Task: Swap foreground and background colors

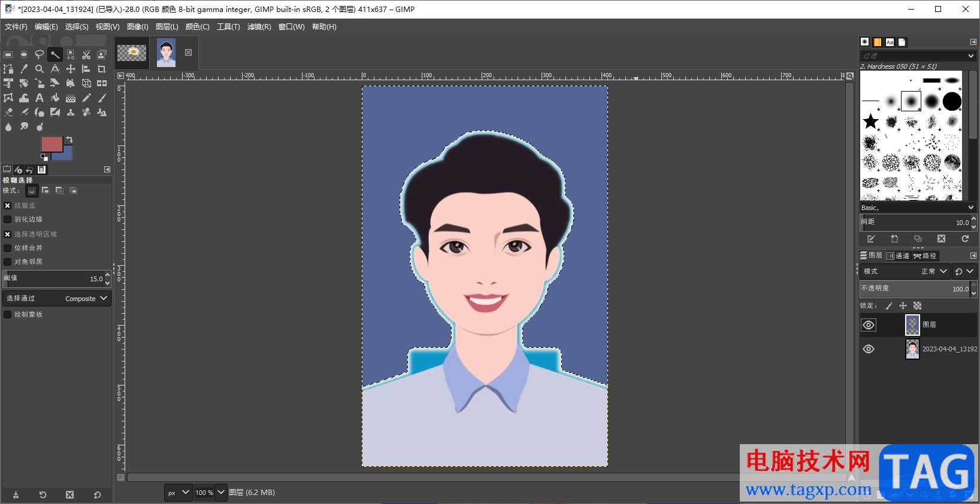Action: click(x=69, y=139)
